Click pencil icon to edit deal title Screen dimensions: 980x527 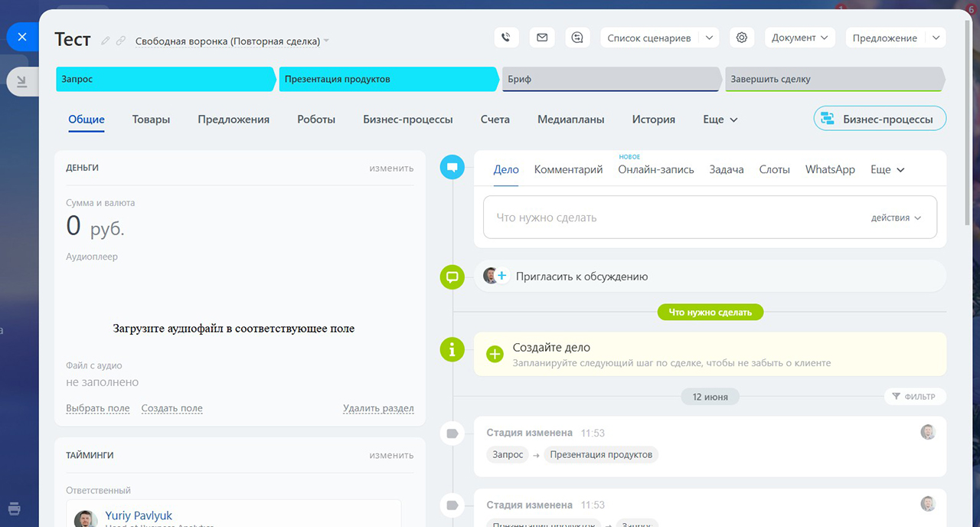106,41
